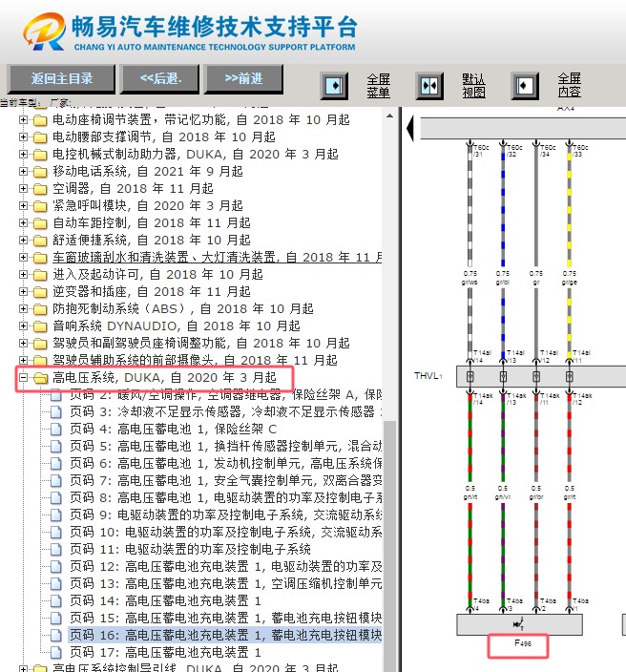
Task: Click page icon of 页码 4 entry
Action: [55, 430]
